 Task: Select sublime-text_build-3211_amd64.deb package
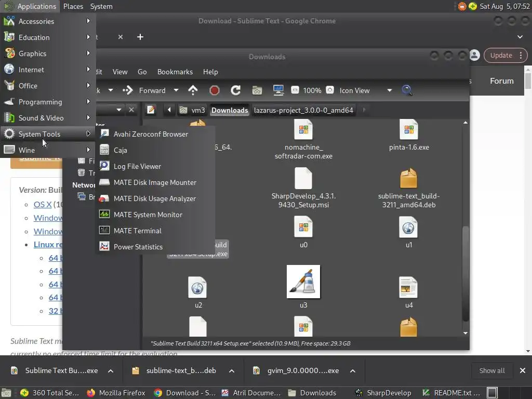pos(409,188)
